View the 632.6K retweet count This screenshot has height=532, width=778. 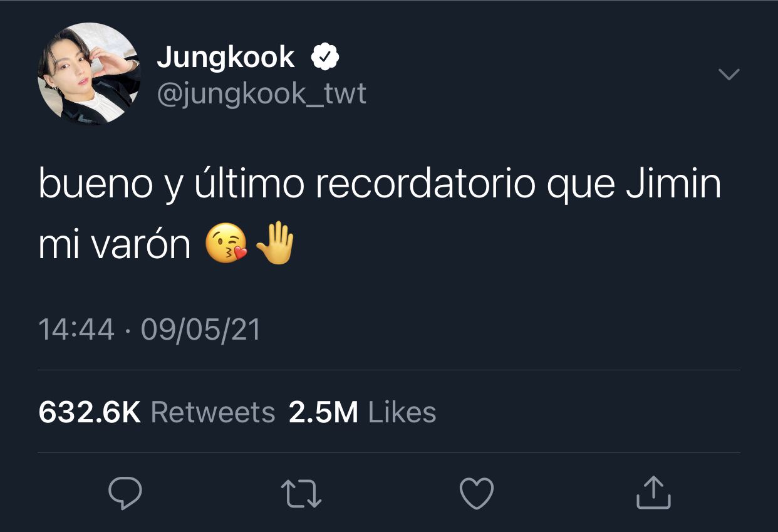pyautogui.click(x=90, y=412)
